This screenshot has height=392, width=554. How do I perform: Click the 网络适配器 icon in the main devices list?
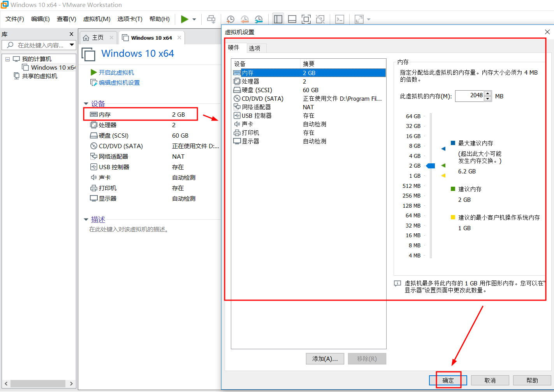(93, 156)
